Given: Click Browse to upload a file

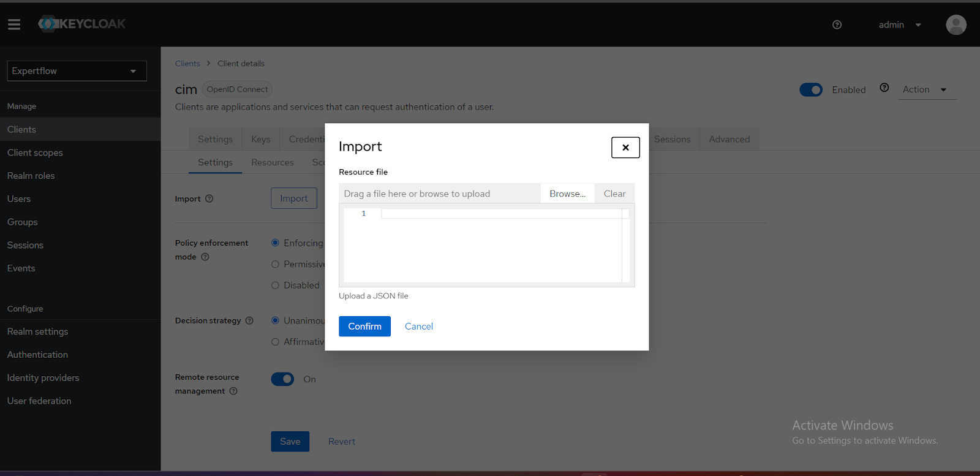Looking at the screenshot, I should [567, 194].
